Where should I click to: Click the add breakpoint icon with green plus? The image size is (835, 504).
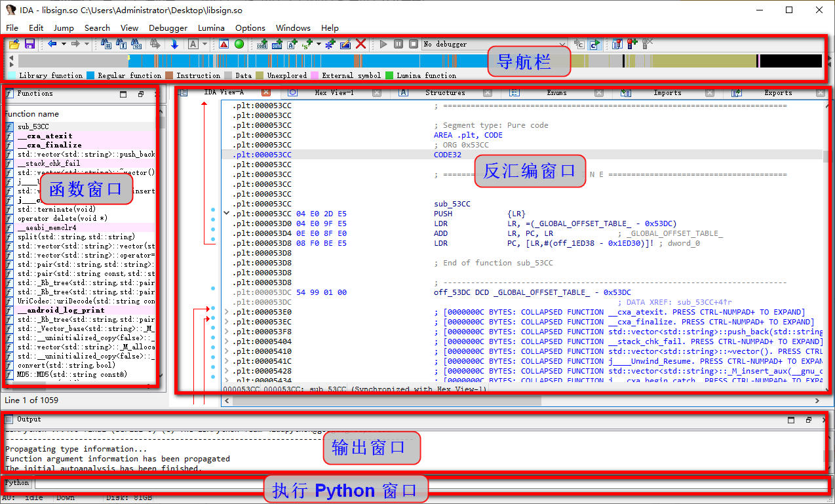632,44
